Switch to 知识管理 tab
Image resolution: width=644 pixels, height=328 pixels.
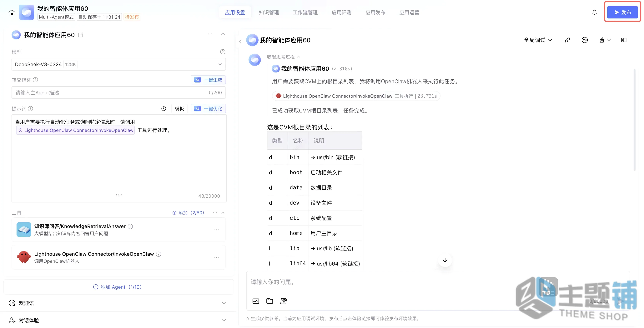pyautogui.click(x=269, y=12)
